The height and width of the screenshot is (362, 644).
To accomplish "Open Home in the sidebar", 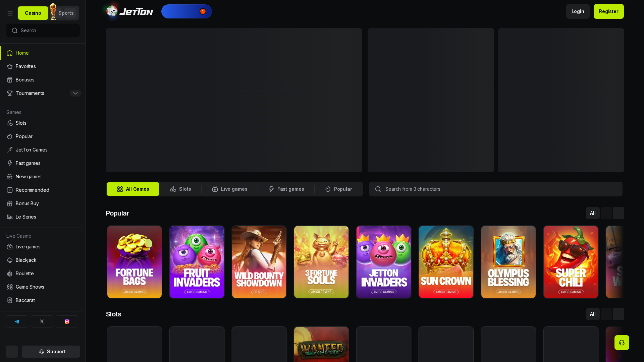I will click(x=42, y=53).
